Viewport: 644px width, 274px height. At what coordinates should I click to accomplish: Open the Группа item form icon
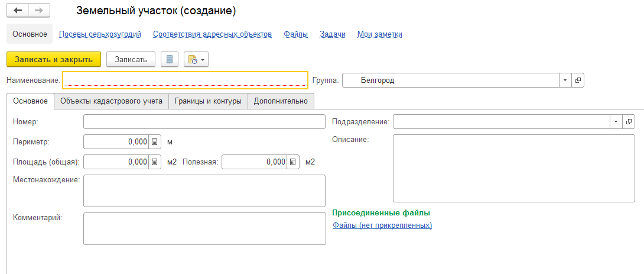578,80
